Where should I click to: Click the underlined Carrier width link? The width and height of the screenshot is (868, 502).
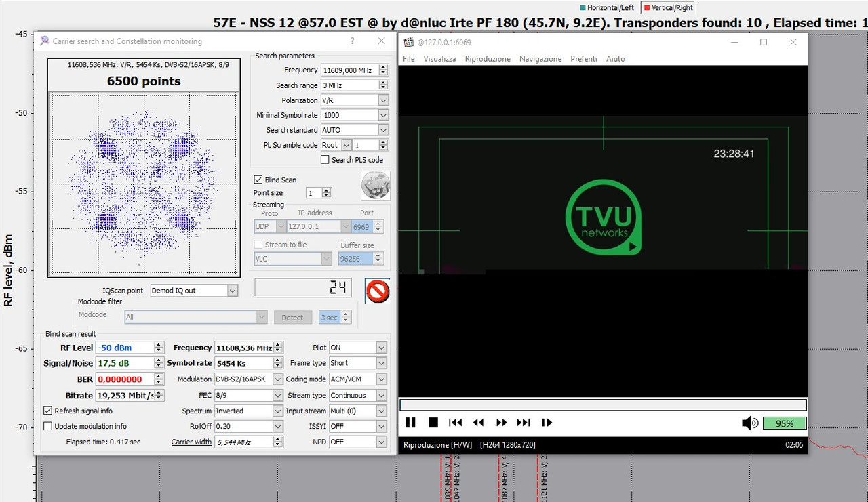[x=191, y=441]
